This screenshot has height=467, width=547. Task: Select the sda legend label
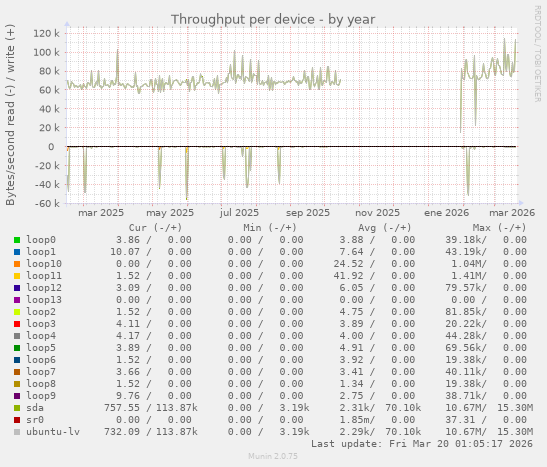click(35, 408)
